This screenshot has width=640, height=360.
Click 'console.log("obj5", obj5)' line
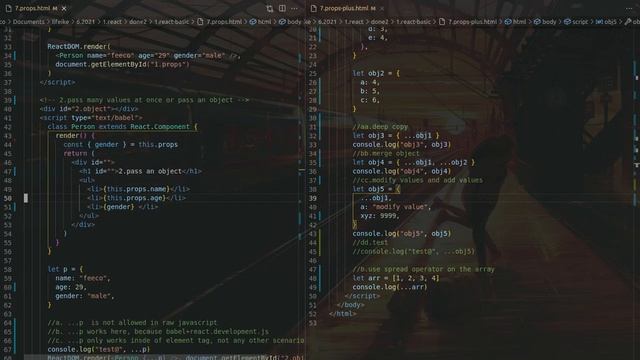[x=402, y=233]
